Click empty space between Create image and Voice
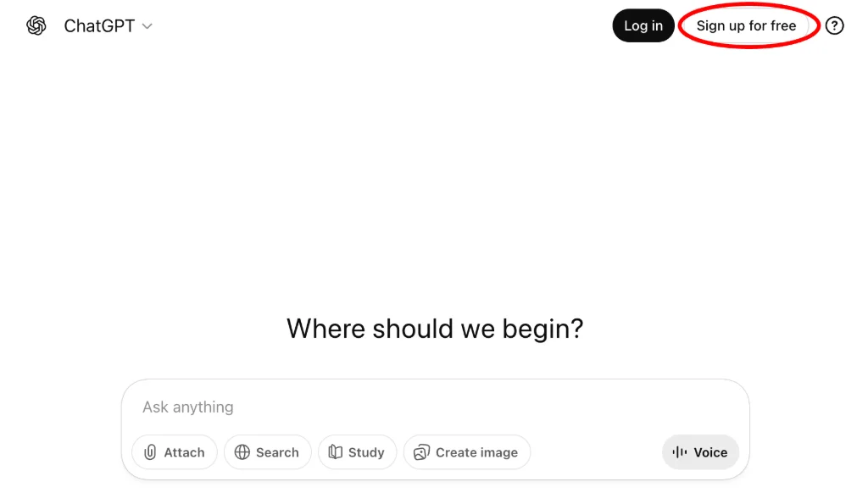 pyautogui.click(x=596, y=452)
